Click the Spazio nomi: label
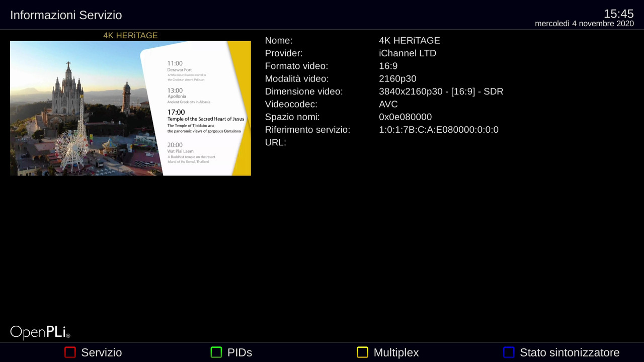The image size is (644, 362). [292, 117]
